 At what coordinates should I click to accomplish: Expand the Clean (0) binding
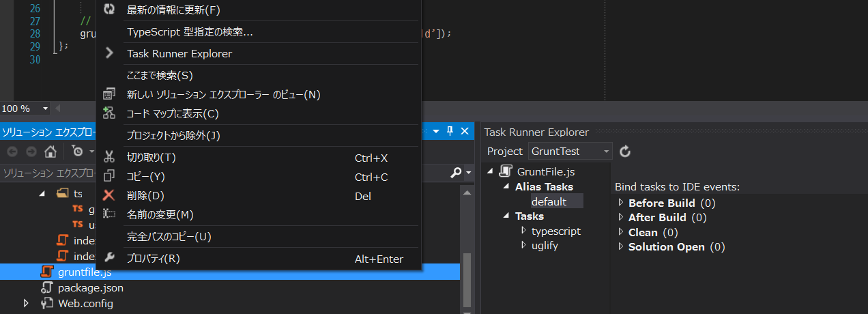pyautogui.click(x=621, y=232)
